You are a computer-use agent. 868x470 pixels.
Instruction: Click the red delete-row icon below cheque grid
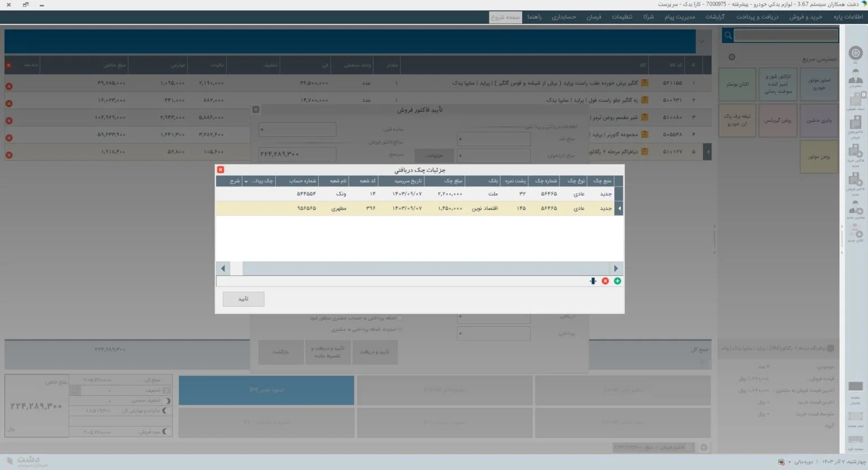tap(605, 281)
